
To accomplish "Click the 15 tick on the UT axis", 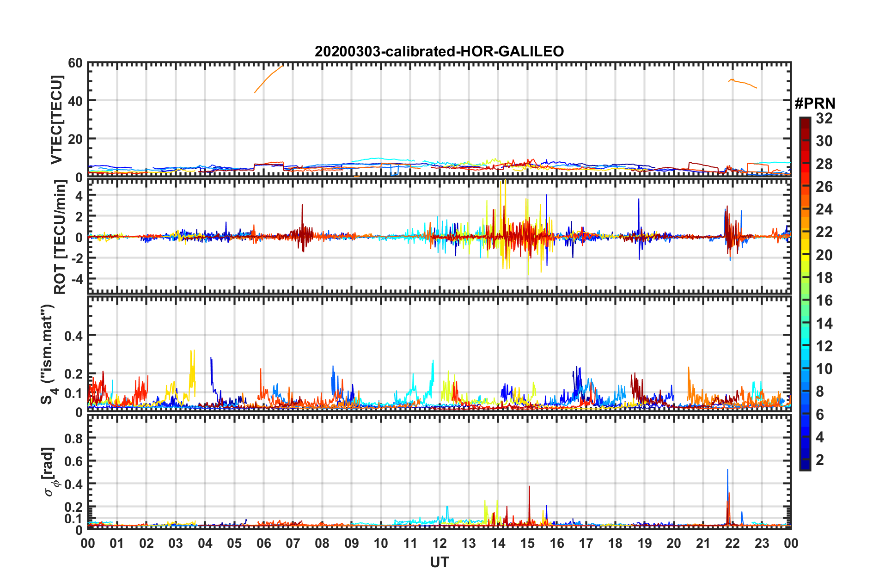I will [527, 543].
